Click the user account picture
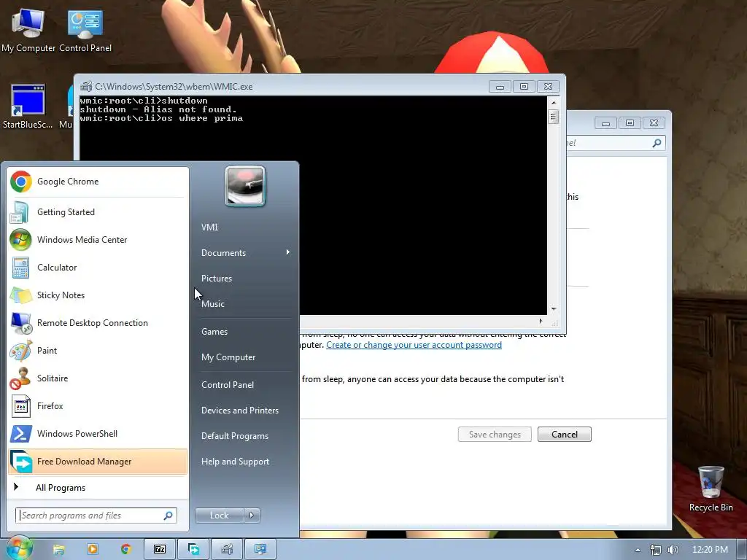This screenshot has width=747, height=560. click(245, 186)
